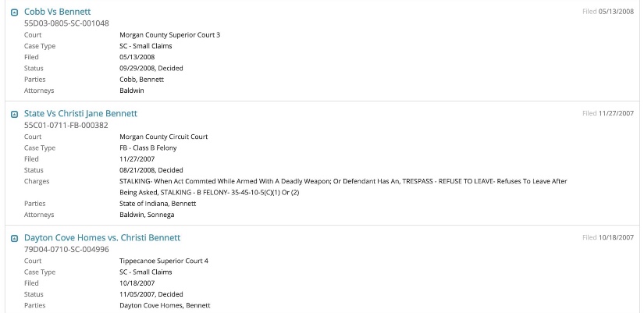Image resolution: width=644 pixels, height=313 pixels.
Task: Click the Dayton Cove Homes, Bennett parties value
Action: [x=165, y=305]
